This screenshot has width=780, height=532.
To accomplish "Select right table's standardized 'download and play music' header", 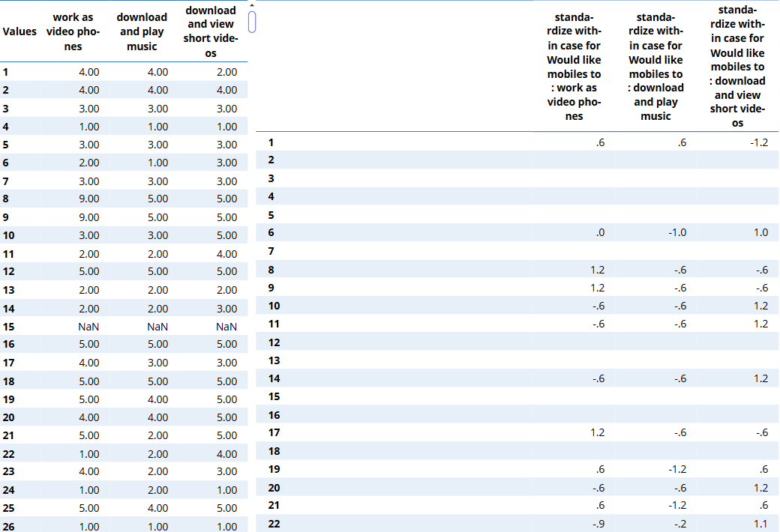I will [x=655, y=67].
